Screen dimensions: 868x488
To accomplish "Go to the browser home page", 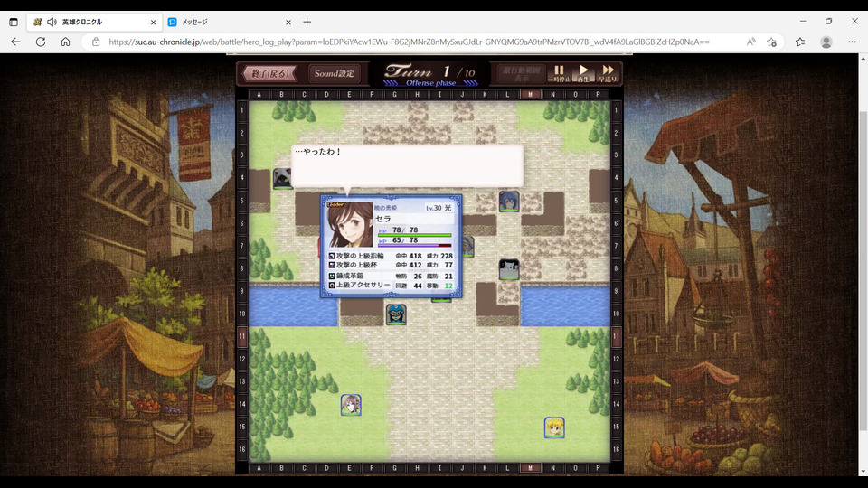I will 65,42.
